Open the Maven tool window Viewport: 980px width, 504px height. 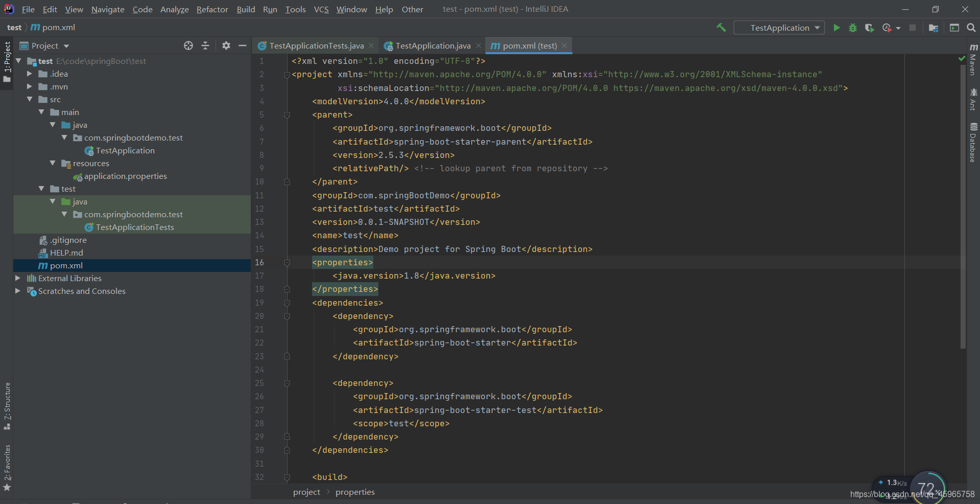click(x=973, y=59)
